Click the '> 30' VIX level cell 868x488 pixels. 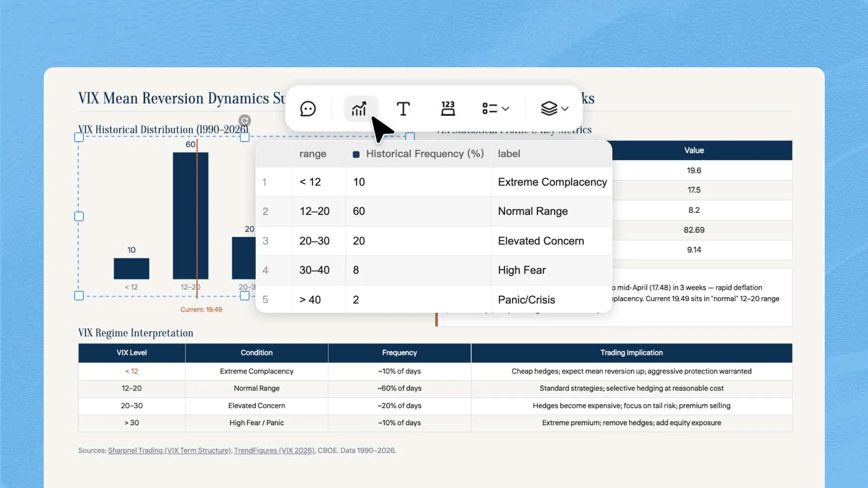click(x=132, y=423)
